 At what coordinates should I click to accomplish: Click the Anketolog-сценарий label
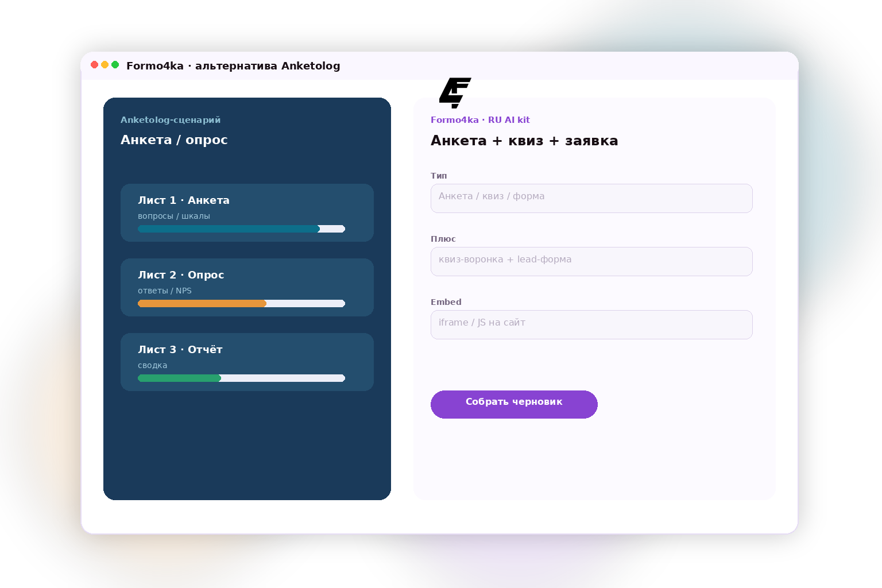click(x=171, y=120)
